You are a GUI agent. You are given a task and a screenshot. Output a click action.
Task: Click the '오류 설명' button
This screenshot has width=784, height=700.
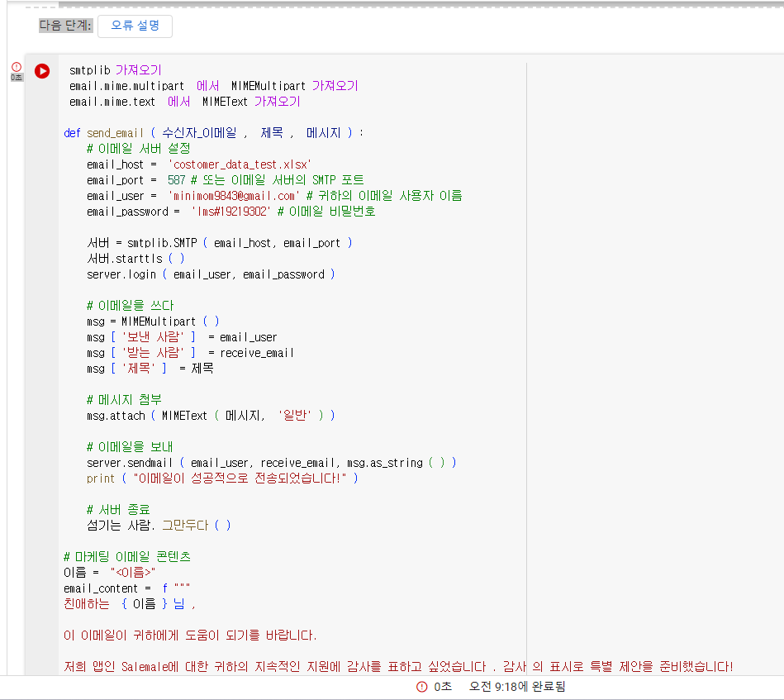[x=135, y=26]
